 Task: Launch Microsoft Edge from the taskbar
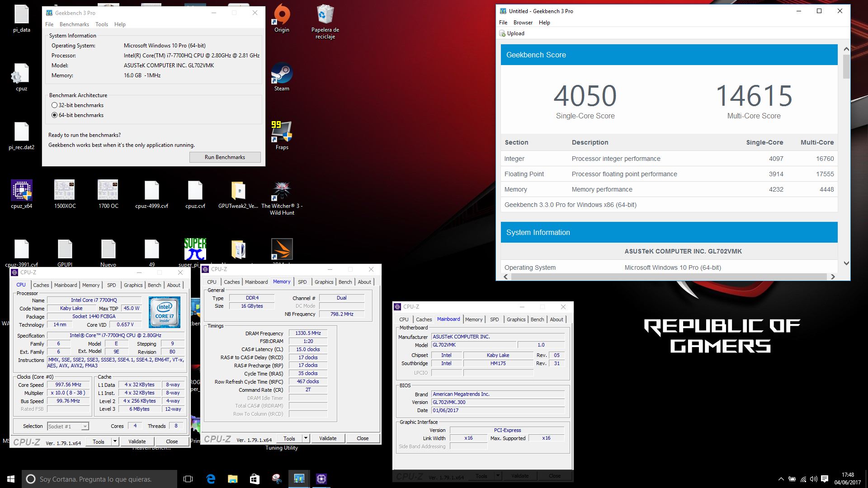tap(211, 479)
